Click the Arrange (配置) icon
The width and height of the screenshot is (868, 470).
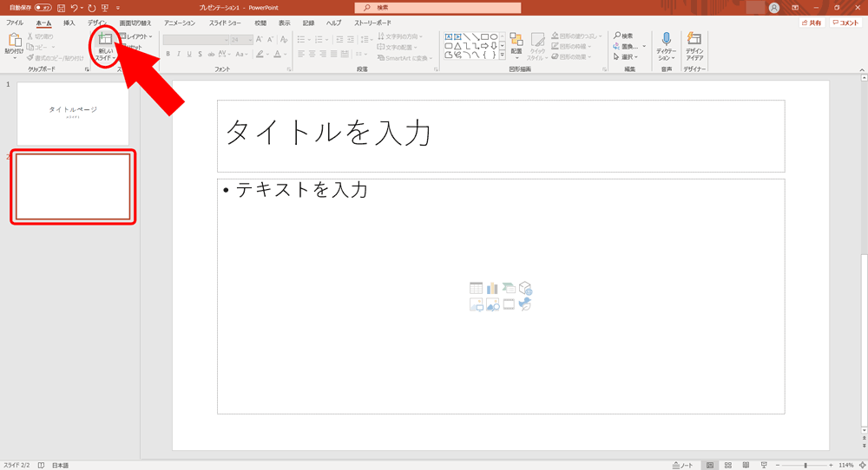coord(516,39)
